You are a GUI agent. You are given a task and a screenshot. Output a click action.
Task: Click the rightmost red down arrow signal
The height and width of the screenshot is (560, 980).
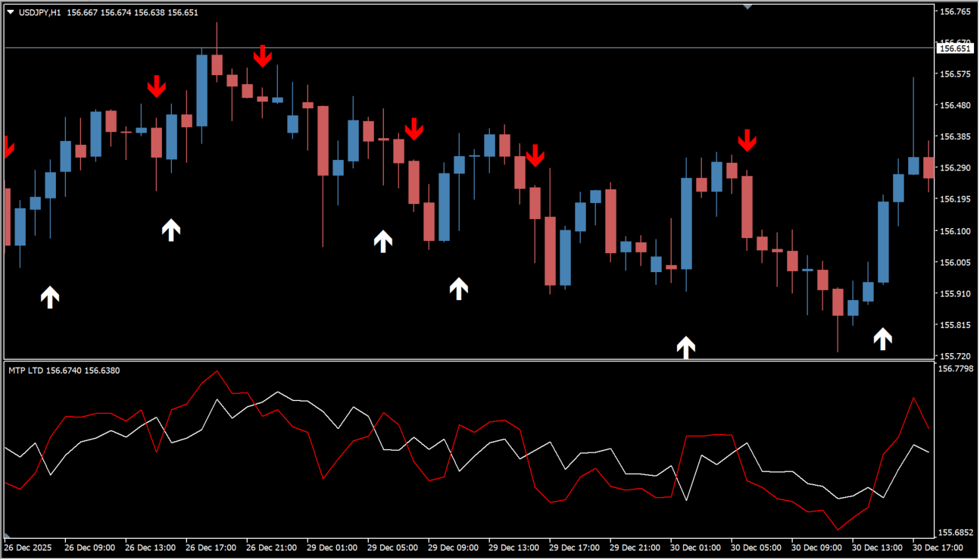click(747, 140)
